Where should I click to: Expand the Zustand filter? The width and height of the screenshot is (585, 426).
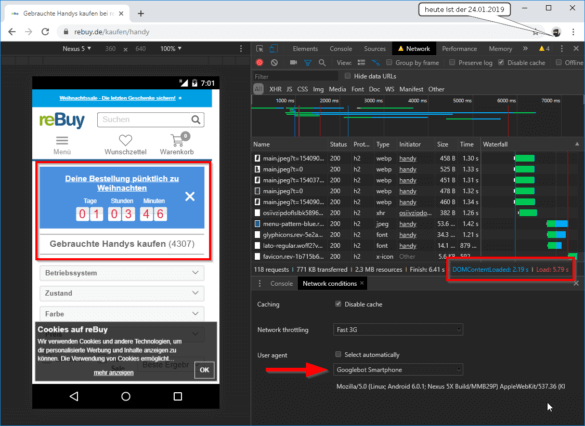[x=122, y=293]
